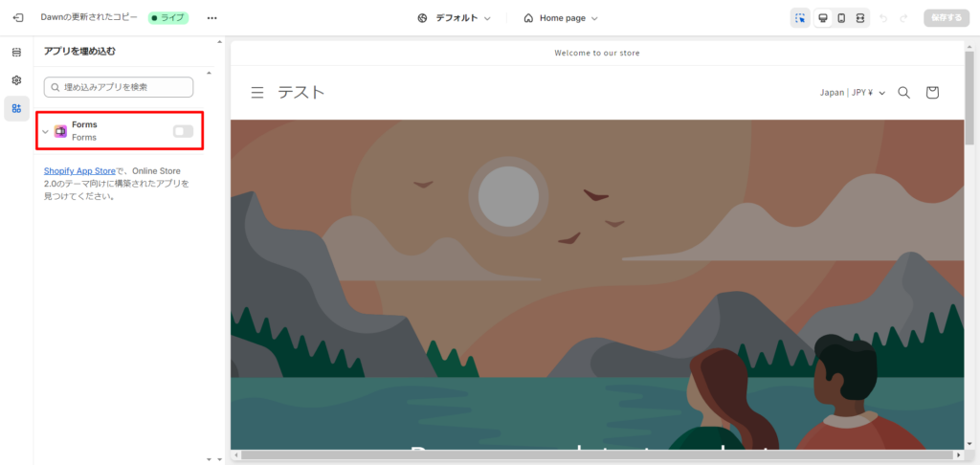
Task: Open the Shopify App Store link
Action: 79,170
